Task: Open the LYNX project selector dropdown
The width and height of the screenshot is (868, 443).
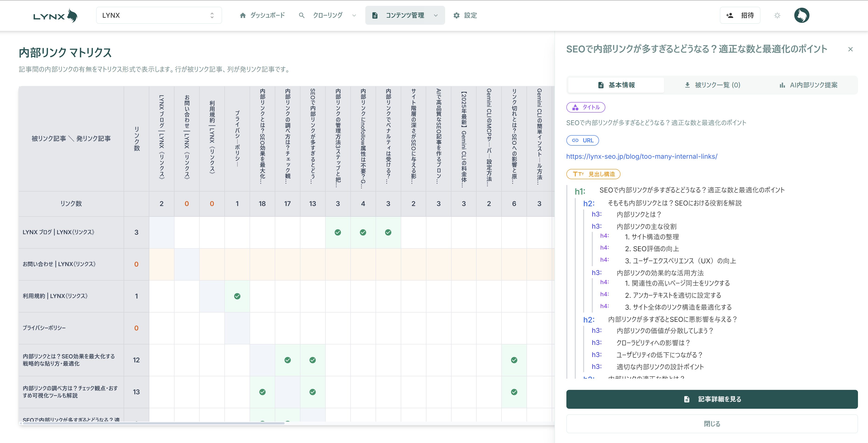Action: pyautogui.click(x=159, y=15)
